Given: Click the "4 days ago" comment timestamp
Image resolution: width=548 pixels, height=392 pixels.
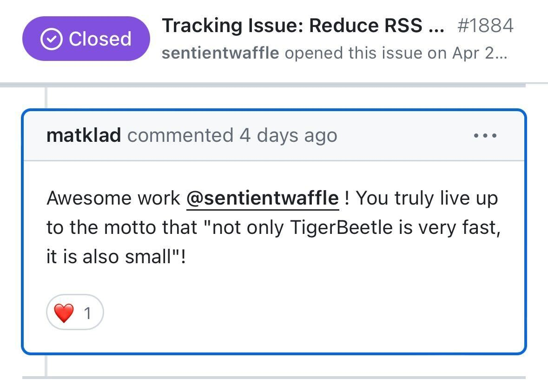Looking at the screenshot, I should pos(288,136).
